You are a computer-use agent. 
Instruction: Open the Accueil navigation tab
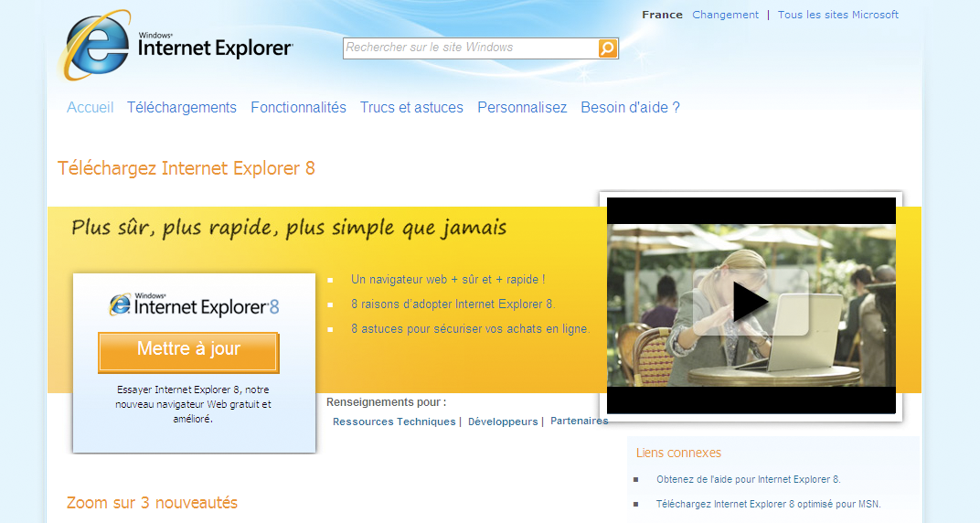(x=90, y=108)
